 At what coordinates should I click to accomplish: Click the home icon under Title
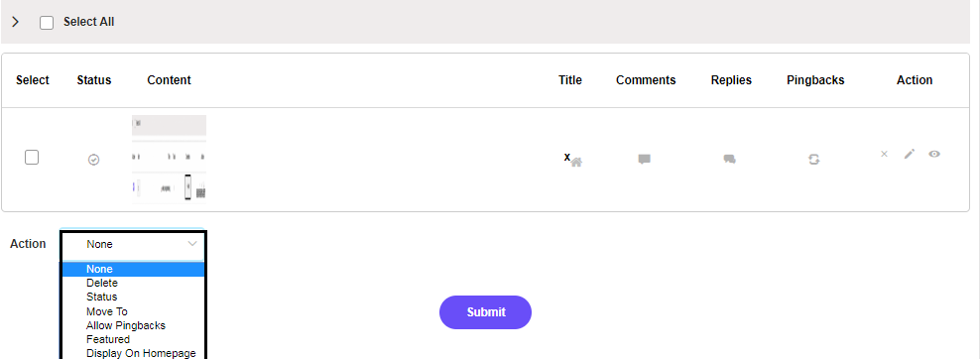click(576, 162)
